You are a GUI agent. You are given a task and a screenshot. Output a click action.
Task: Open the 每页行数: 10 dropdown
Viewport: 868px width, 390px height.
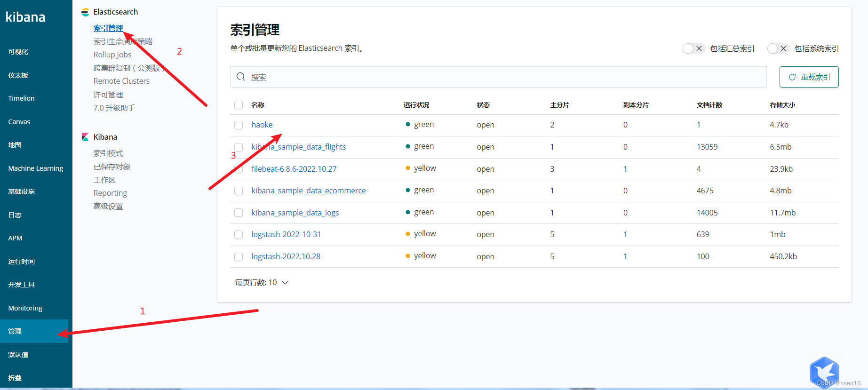262,283
